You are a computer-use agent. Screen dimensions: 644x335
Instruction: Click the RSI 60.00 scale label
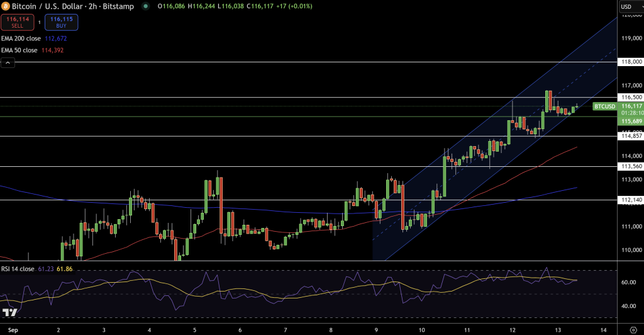(629, 282)
